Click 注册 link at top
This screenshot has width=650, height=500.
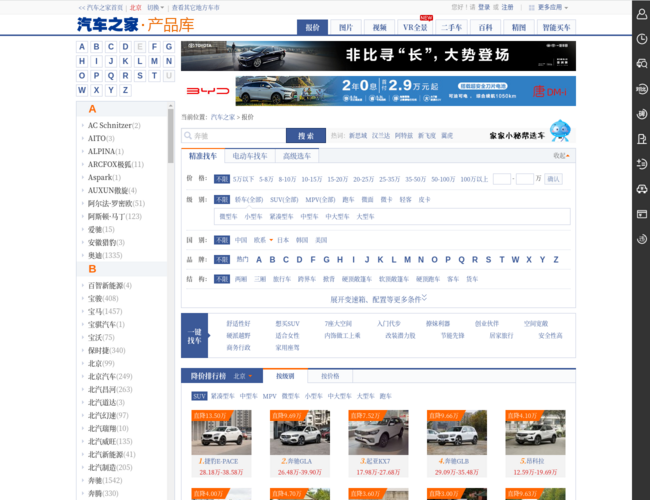point(507,7)
